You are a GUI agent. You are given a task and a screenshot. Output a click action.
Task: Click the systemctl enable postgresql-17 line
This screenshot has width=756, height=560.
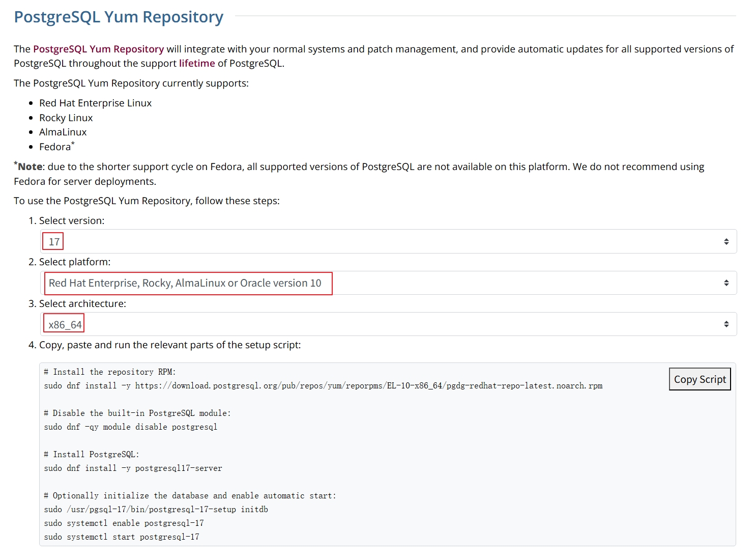point(124,523)
